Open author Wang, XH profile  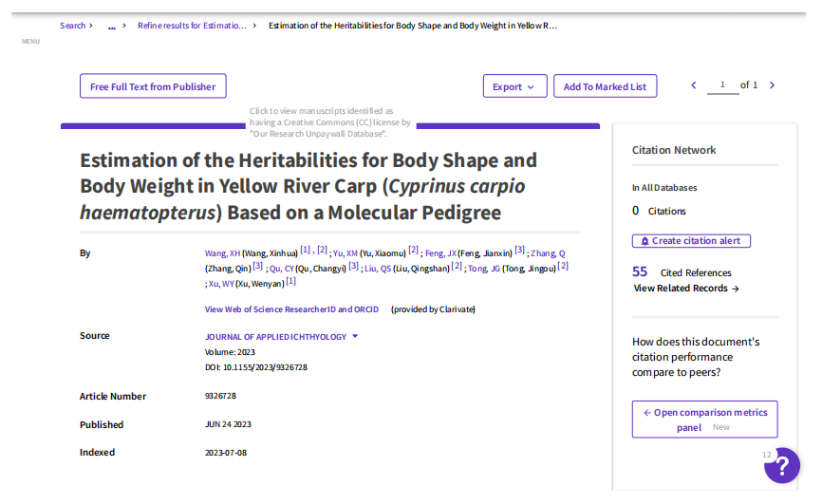[222, 253]
